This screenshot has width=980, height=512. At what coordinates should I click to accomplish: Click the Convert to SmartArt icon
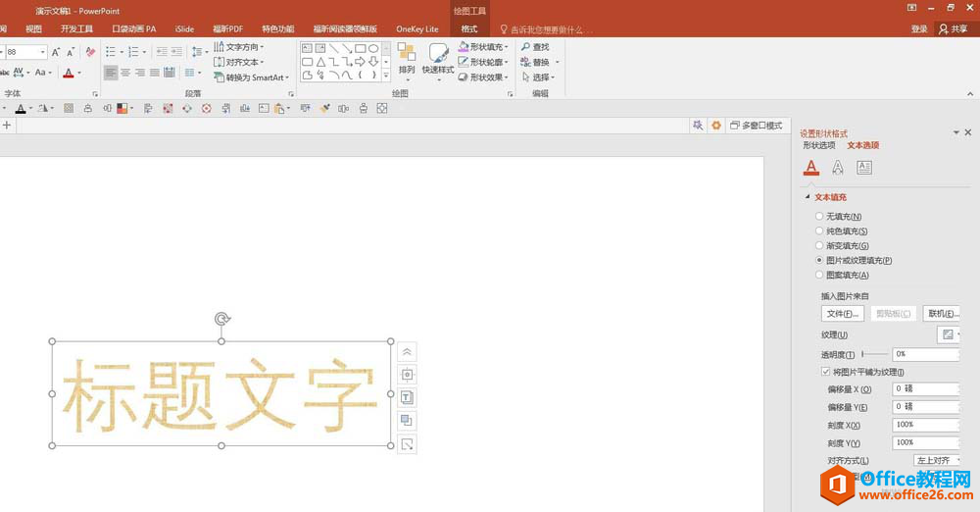pyautogui.click(x=220, y=77)
